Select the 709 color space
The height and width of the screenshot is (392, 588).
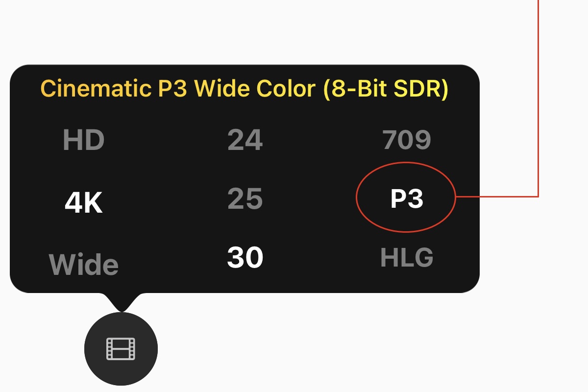[x=407, y=141]
